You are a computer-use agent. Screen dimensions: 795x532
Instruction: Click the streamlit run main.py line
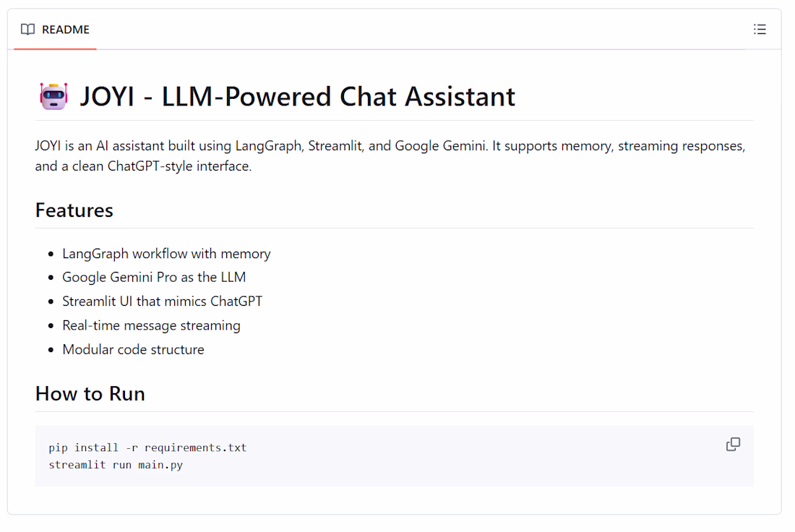click(116, 465)
